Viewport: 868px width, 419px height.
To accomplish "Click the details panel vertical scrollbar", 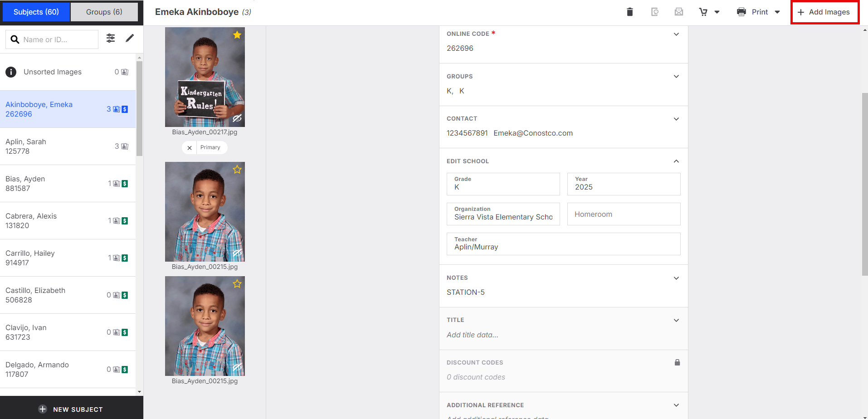I will [864, 184].
